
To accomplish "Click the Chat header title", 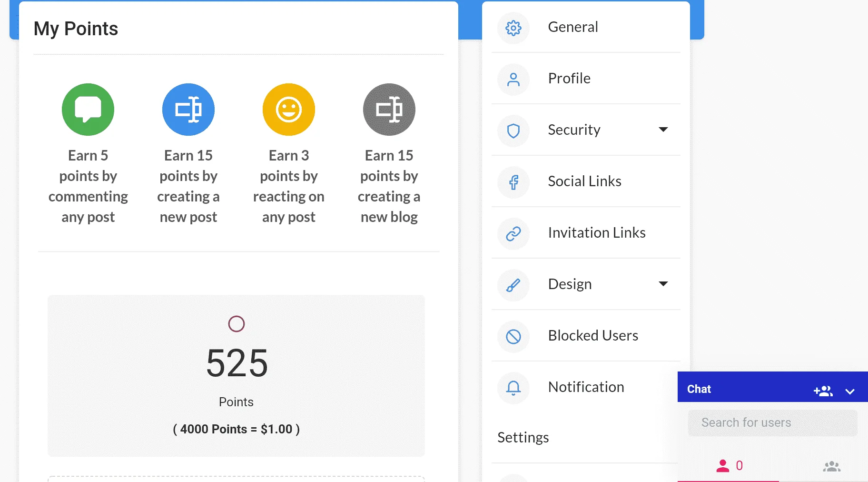I will pos(699,389).
